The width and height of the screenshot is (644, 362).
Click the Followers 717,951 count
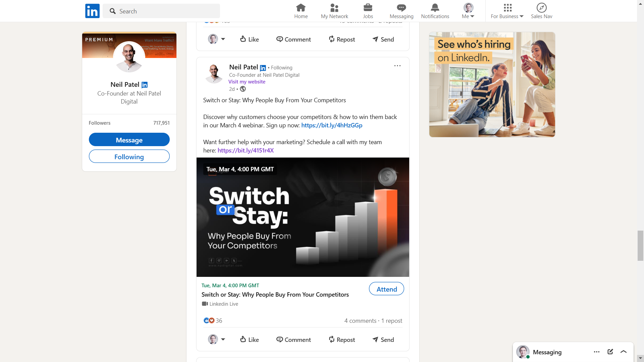tap(129, 123)
